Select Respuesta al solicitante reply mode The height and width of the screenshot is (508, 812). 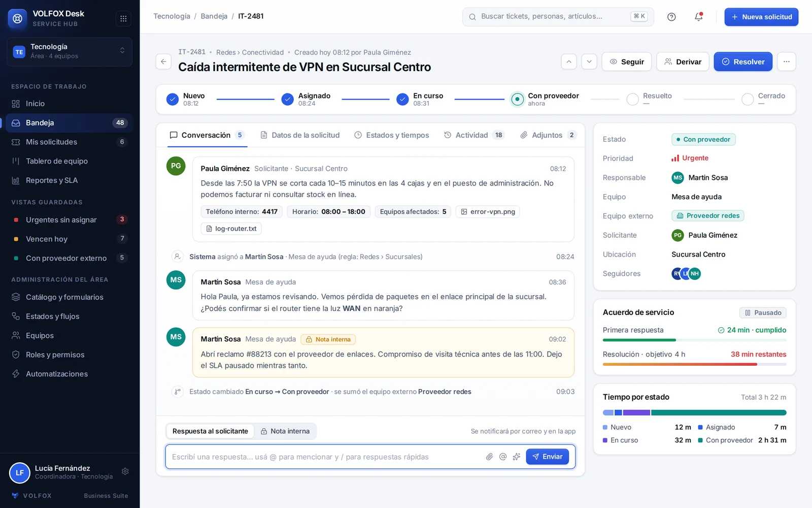coord(210,431)
